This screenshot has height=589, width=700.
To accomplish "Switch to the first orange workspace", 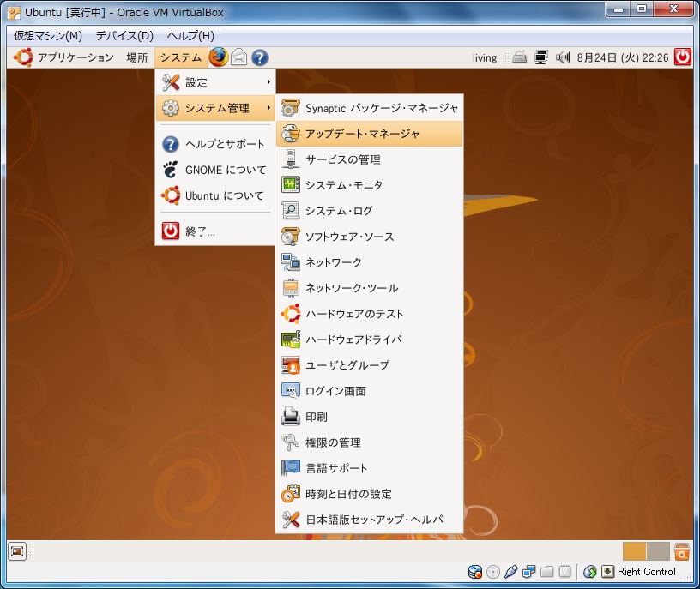I will pos(635,551).
